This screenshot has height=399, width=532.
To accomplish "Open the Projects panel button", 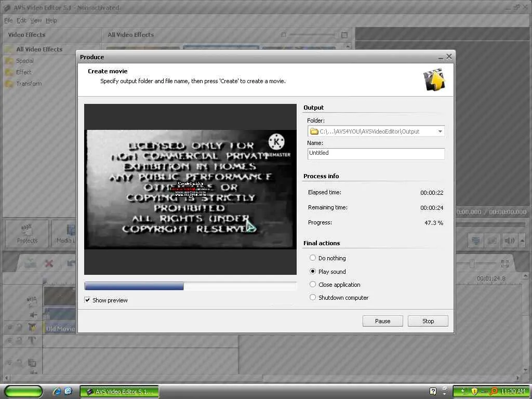I will coord(27,234).
